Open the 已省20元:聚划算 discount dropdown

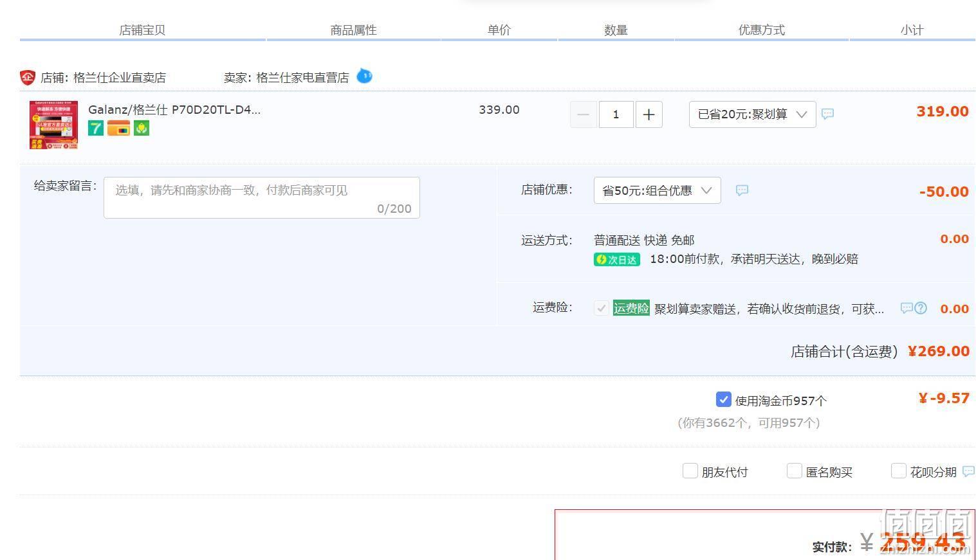(752, 114)
